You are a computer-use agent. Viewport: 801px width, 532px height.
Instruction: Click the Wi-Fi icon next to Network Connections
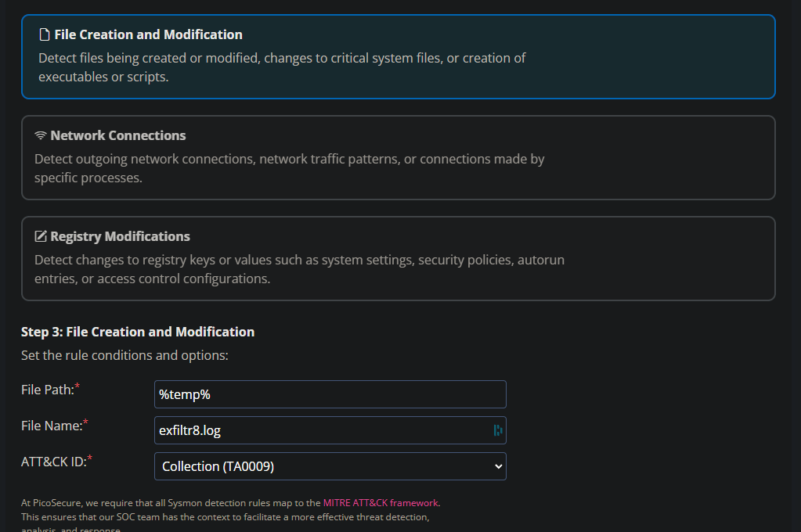tap(41, 136)
